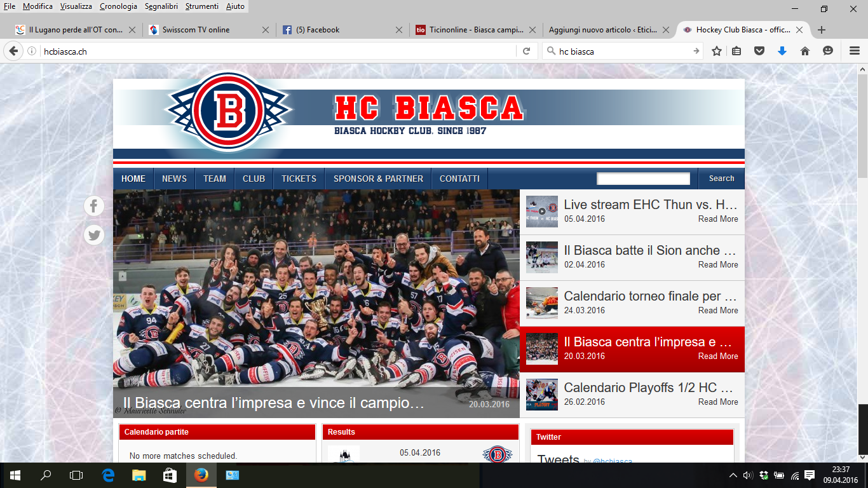The width and height of the screenshot is (868, 488).
Task: Read More for Calendario torneo finale
Action: [x=718, y=310]
